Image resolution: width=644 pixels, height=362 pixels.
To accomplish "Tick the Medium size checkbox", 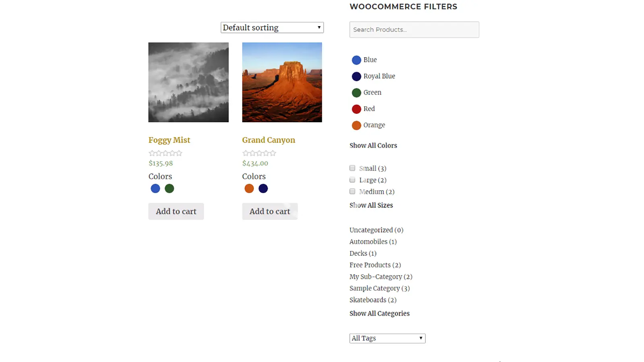I will click(353, 191).
